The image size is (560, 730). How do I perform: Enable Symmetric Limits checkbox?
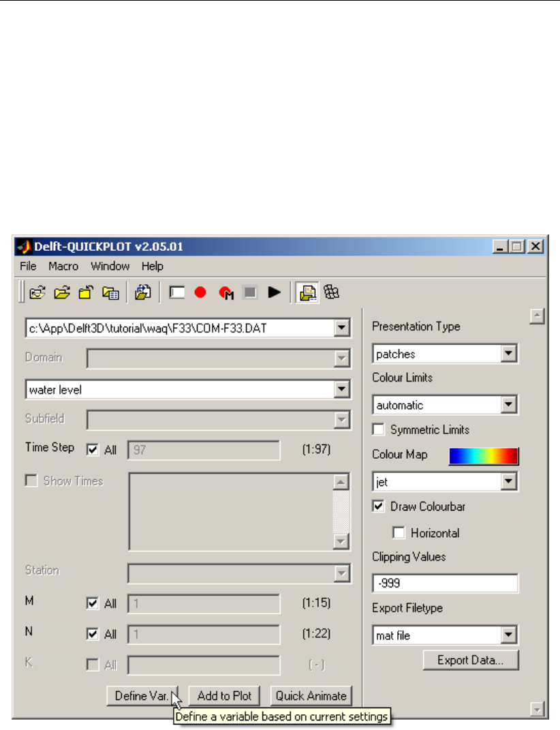tap(379, 429)
